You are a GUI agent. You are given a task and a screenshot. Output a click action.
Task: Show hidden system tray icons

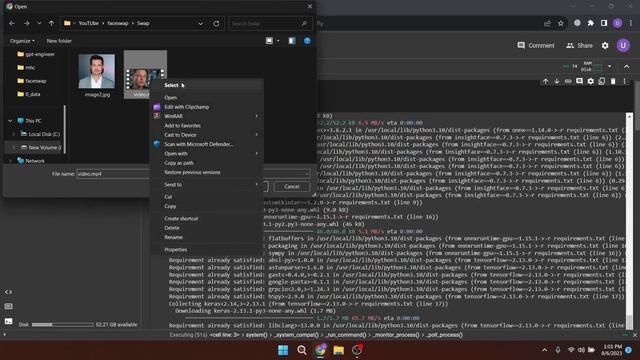(x=544, y=350)
